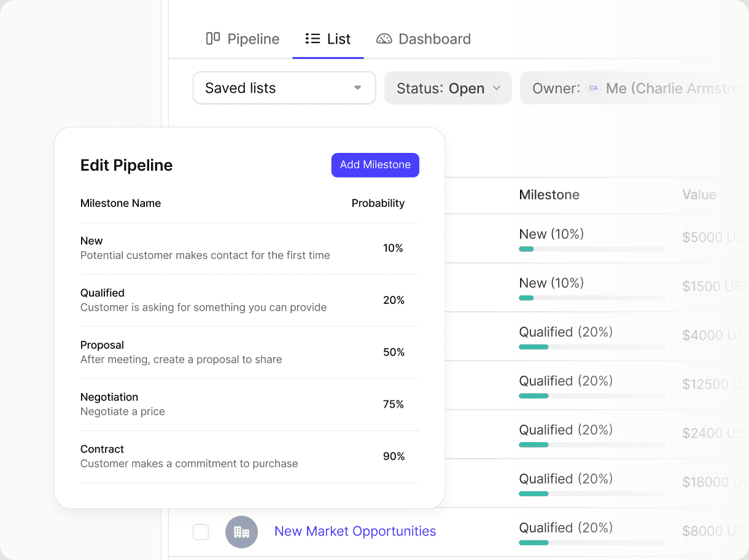Click the Value column header
The width and height of the screenshot is (749, 560).
[699, 195]
